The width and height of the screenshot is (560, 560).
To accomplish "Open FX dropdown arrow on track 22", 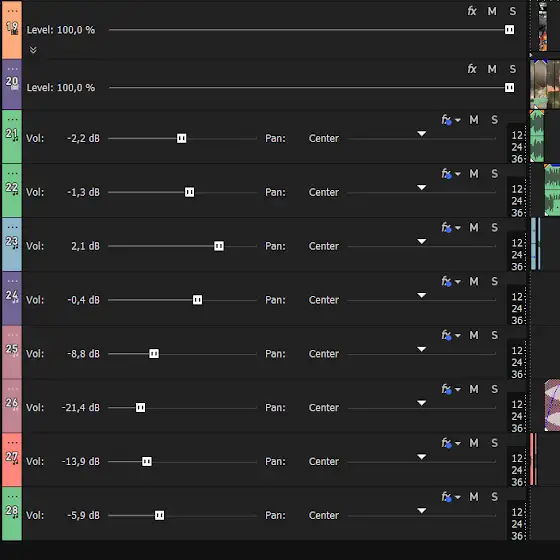I will point(458,174).
